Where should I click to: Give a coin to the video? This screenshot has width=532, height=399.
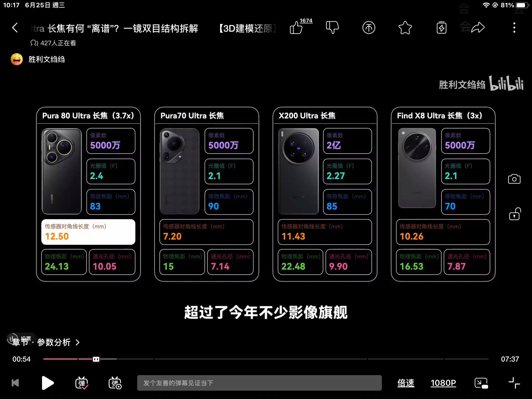[x=369, y=28]
